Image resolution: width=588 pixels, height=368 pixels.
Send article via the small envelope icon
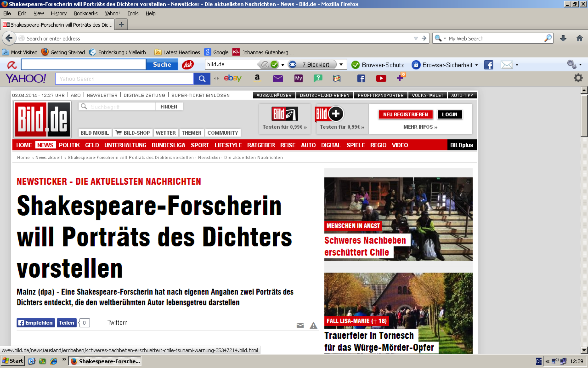[x=300, y=325]
